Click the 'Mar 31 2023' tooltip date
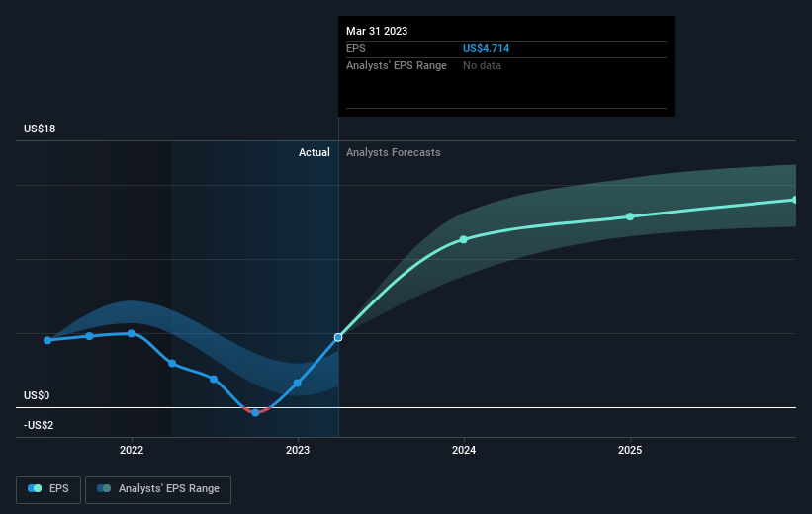Image resolution: width=812 pixels, height=514 pixels. [377, 31]
